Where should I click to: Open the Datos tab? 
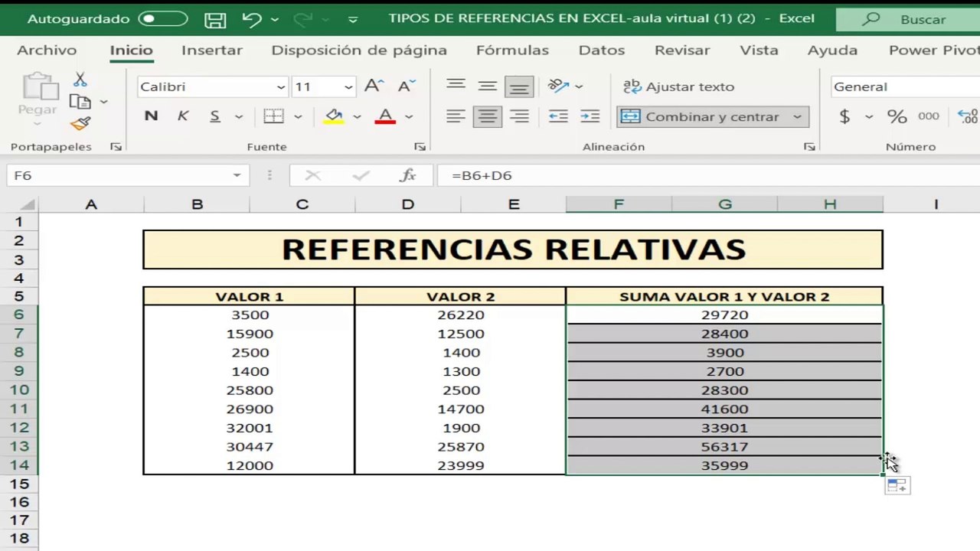pyautogui.click(x=602, y=51)
